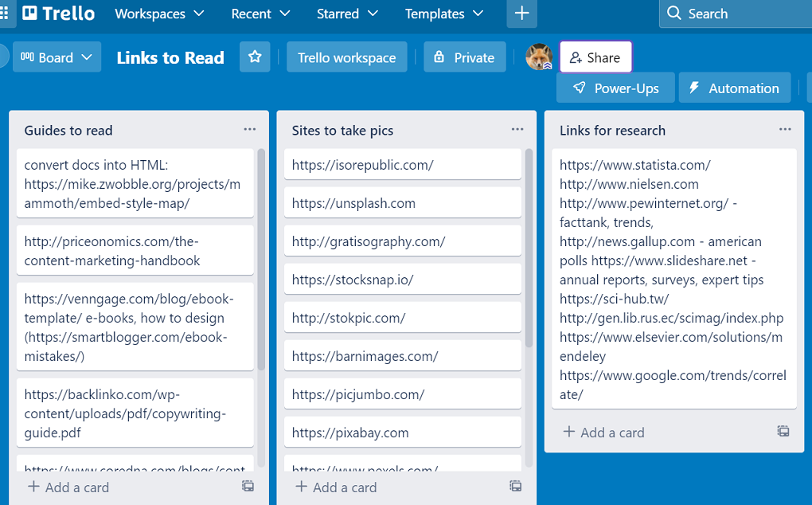The height and width of the screenshot is (505, 812).
Task: Add a card to Sites to take pics
Action: (x=337, y=487)
